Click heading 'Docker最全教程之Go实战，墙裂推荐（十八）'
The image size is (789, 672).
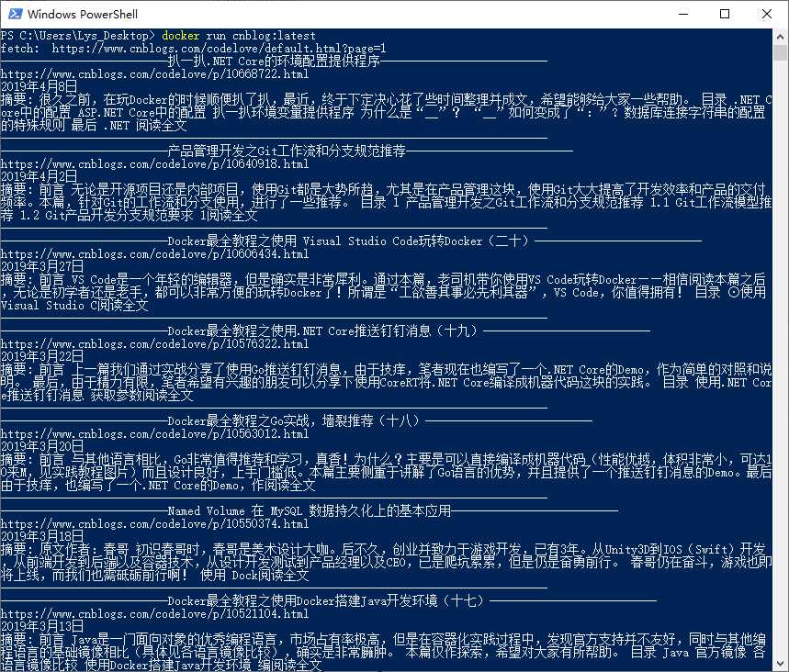293,421
